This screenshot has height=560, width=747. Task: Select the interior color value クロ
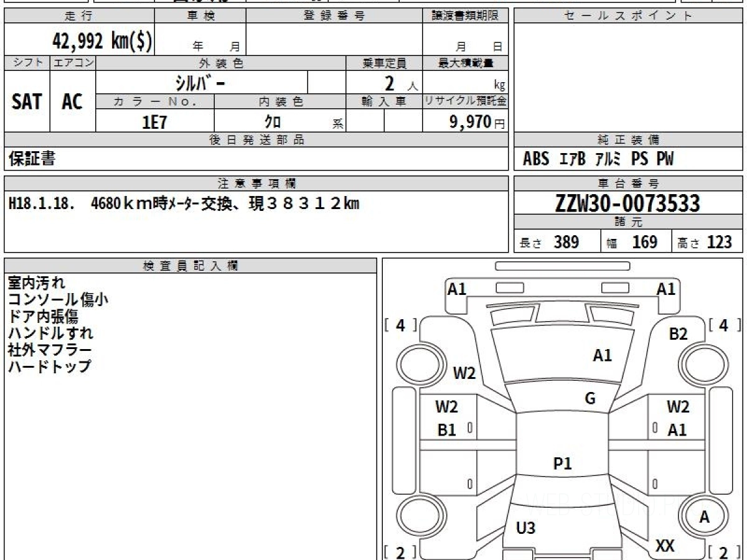click(273, 122)
